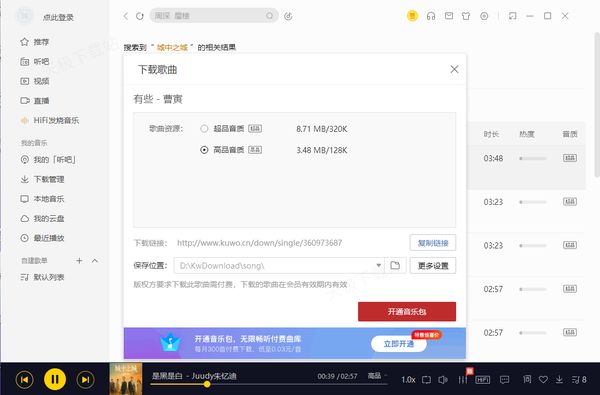This screenshot has width=600, height=395.
Task: Switch to mini mode icon
Action: click(512, 16)
